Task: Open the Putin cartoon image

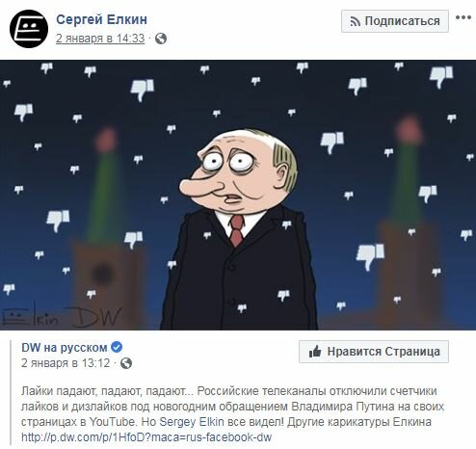Action: [238, 195]
